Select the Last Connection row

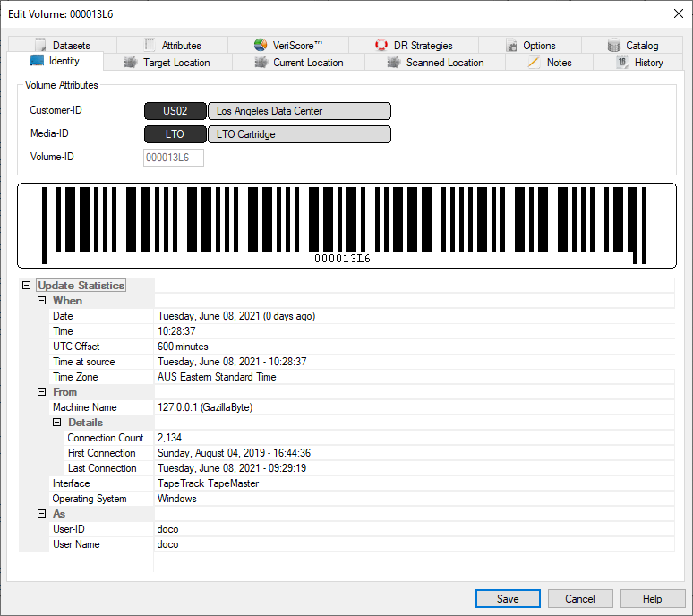point(370,468)
